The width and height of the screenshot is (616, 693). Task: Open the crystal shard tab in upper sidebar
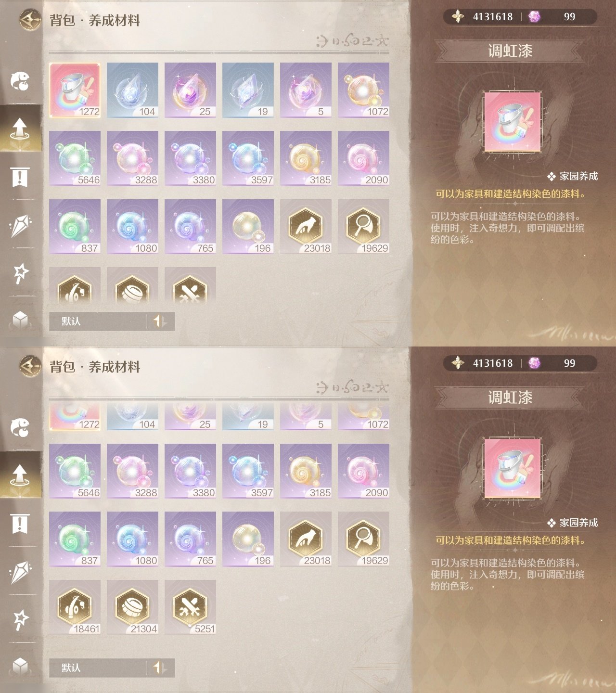coord(20,225)
